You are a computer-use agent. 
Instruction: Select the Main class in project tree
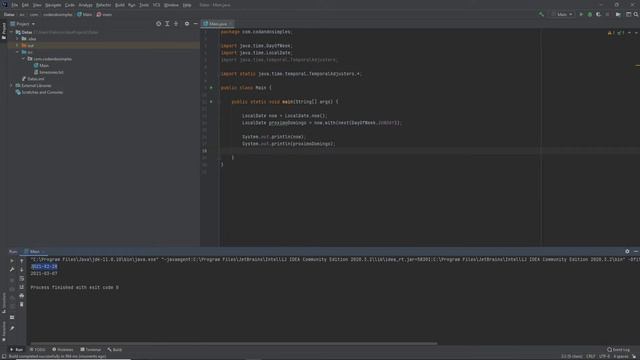click(x=41, y=65)
